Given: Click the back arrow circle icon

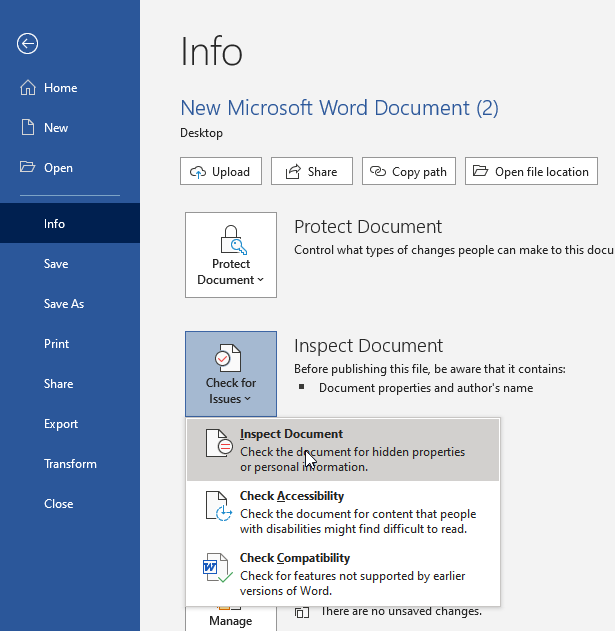Looking at the screenshot, I should pyautogui.click(x=27, y=43).
